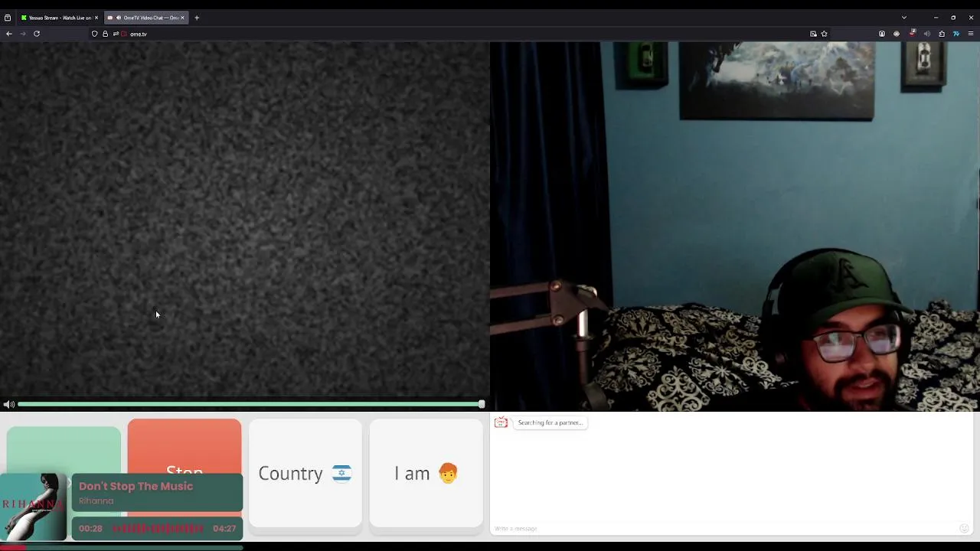Click the speaker extension toolbar icon
This screenshot has width=980, height=551.
[x=927, y=34]
